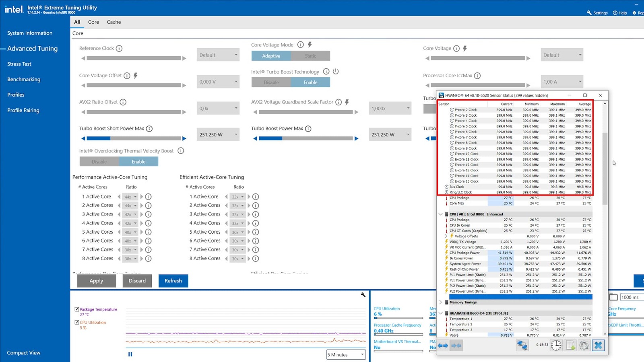Show info for Turbo Boost Short Power Max
Viewport: 644px width, 362px height.
(x=149, y=129)
